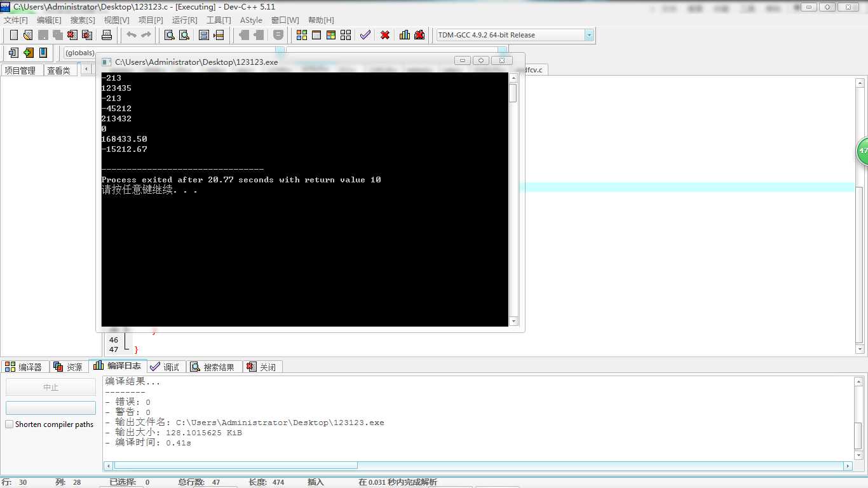The height and width of the screenshot is (488, 868).
Task: Click the Goto function toolbar icon
Action: [x=204, y=35]
